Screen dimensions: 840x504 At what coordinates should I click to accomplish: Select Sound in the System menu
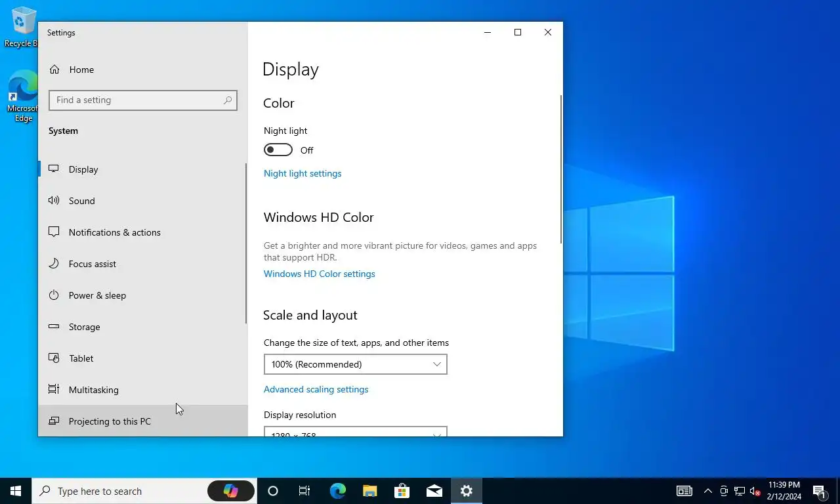click(x=142, y=201)
